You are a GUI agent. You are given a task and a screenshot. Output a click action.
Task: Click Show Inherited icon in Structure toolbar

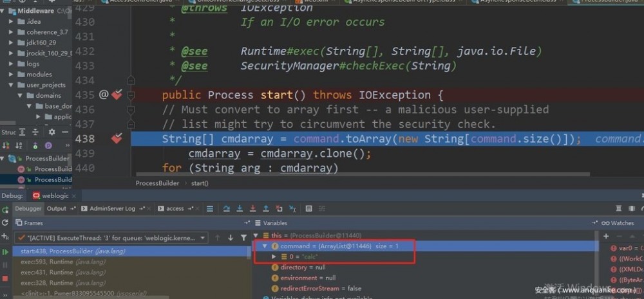click(x=35, y=145)
